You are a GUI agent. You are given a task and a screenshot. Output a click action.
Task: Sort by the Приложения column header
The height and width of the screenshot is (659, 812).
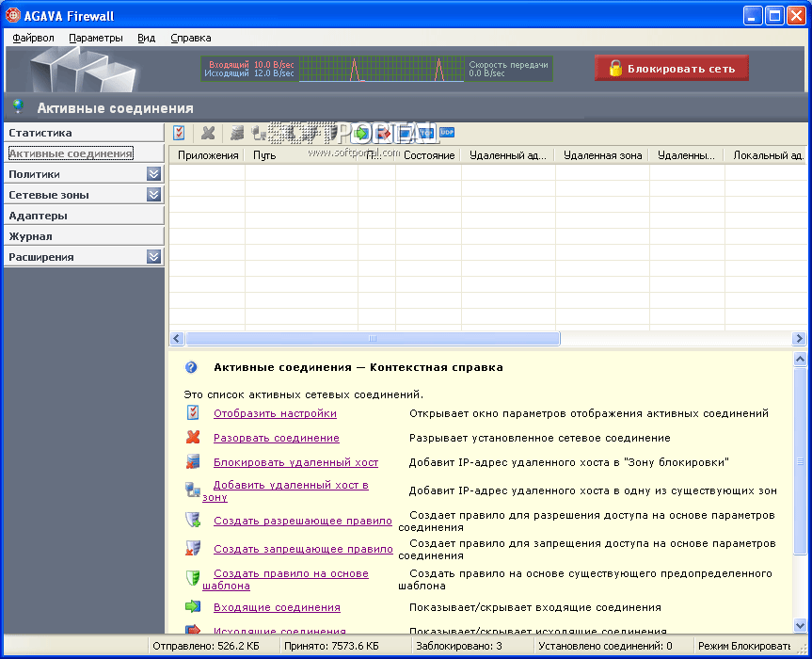207,155
